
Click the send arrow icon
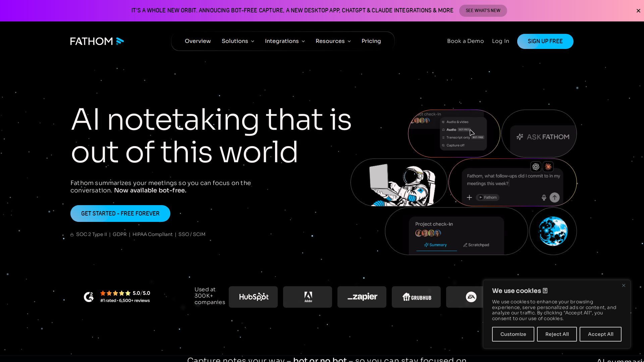(x=554, y=197)
